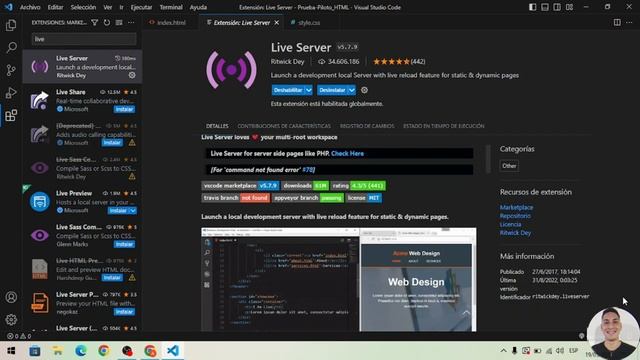The height and width of the screenshot is (360, 640).
Task: Open the star rating for Live Server
Action: [x=399, y=62]
